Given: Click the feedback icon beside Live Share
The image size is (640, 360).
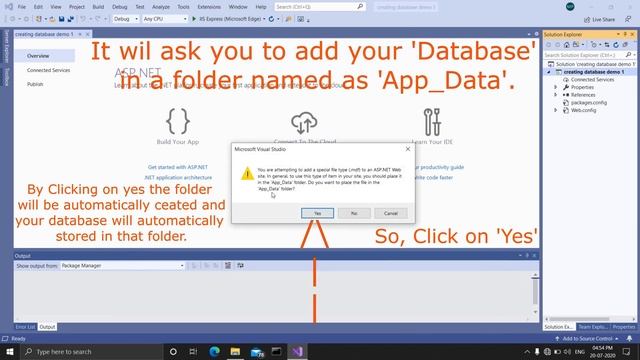Looking at the screenshot, I should point(628,19).
